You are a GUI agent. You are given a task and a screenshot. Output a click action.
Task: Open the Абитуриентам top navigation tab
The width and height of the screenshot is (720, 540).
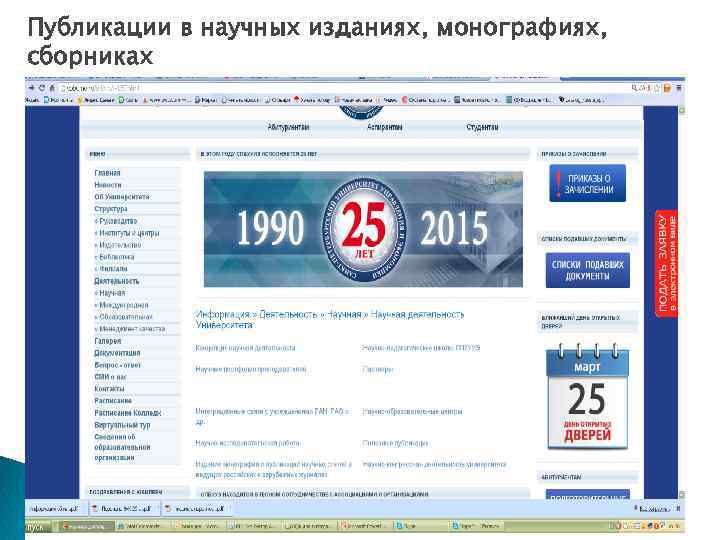tap(288, 127)
